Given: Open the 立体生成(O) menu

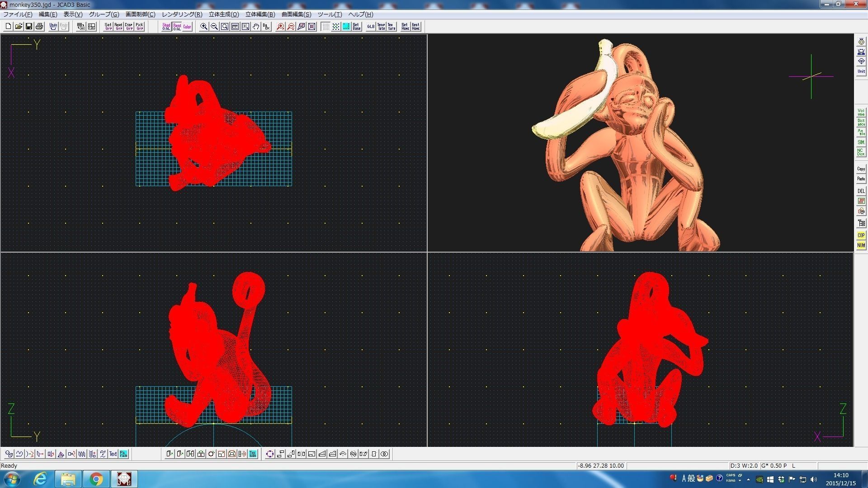Looking at the screenshot, I should click(224, 14).
